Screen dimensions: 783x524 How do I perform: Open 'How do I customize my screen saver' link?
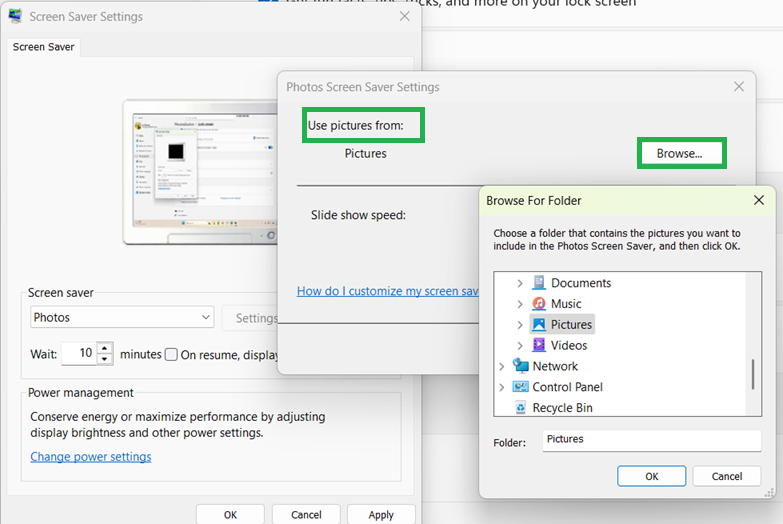pyautogui.click(x=388, y=291)
